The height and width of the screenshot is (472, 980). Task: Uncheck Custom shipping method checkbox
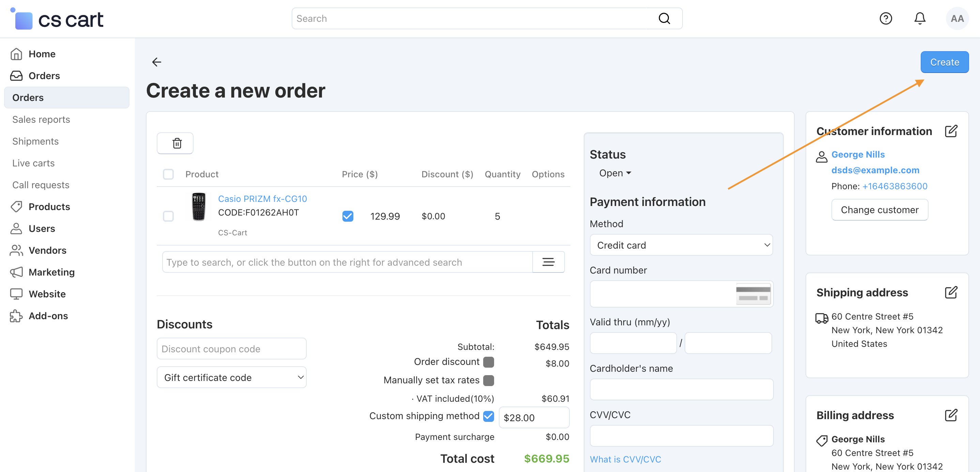click(x=489, y=416)
